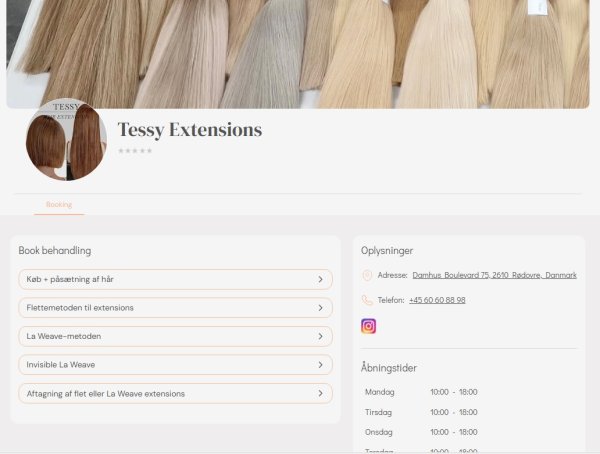
Task: Select Flettemetoden til extensions treatment
Action: 175,308
